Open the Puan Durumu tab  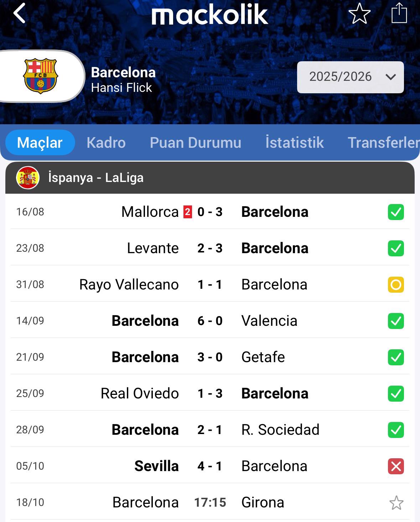[x=195, y=143]
